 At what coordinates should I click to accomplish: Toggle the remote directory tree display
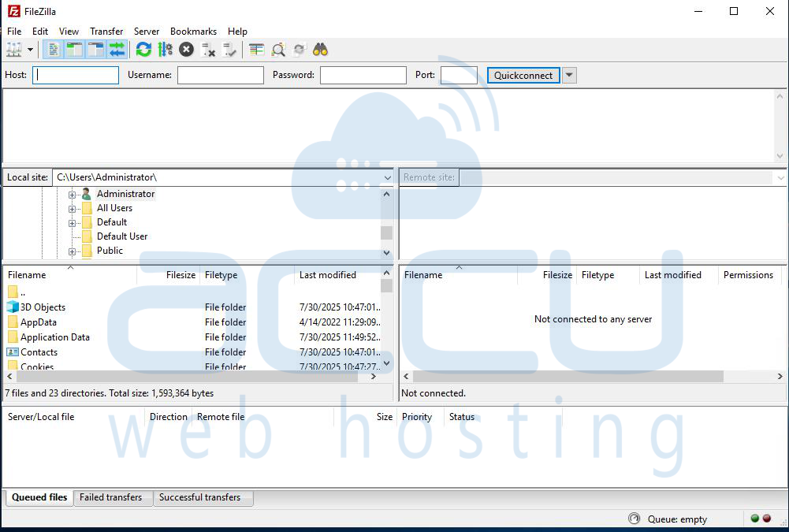pos(95,50)
